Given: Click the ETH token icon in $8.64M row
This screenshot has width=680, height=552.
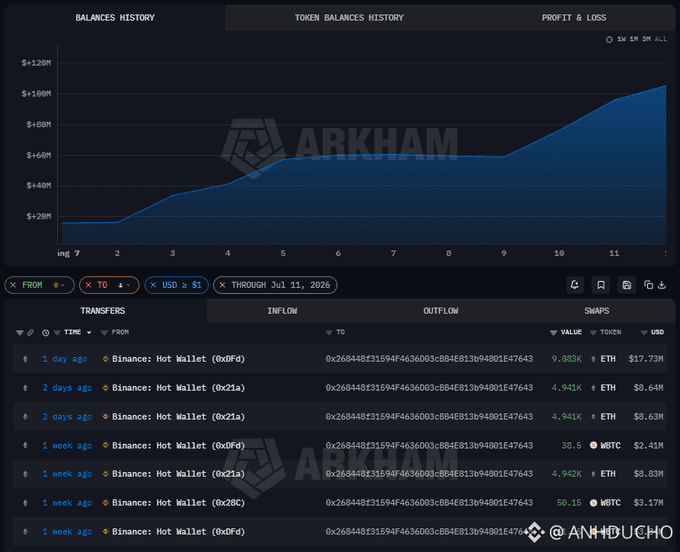Looking at the screenshot, I should pos(593,388).
